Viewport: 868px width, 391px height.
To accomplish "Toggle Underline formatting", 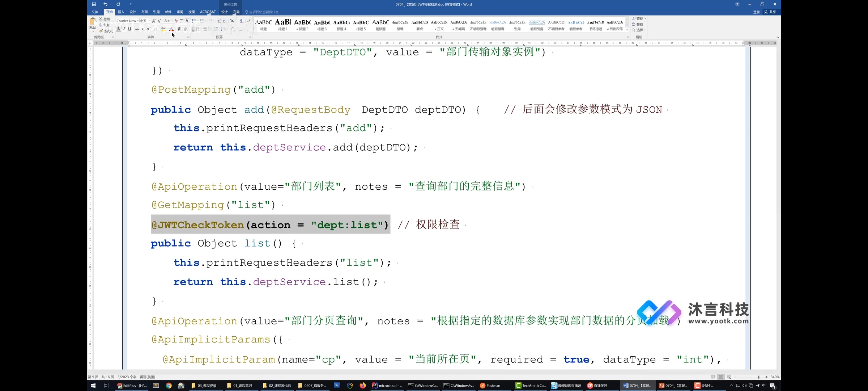I will tap(129, 29).
